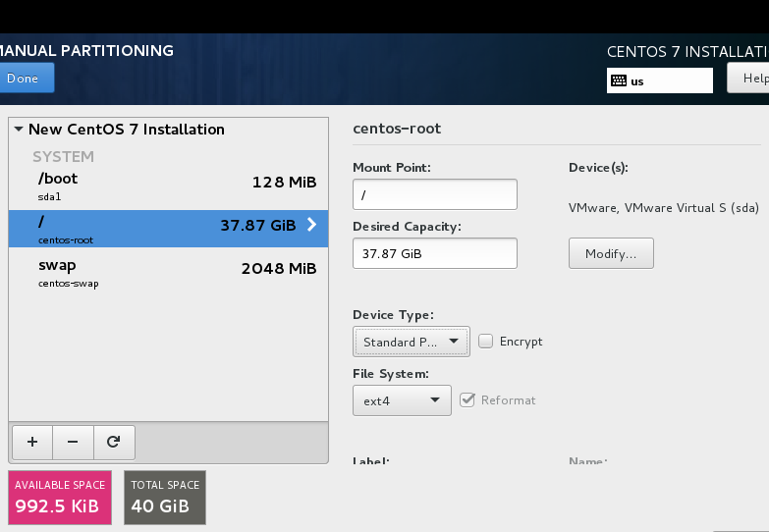Click the SYSTEM group label
The height and width of the screenshot is (532, 769).
click(x=63, y=156)
